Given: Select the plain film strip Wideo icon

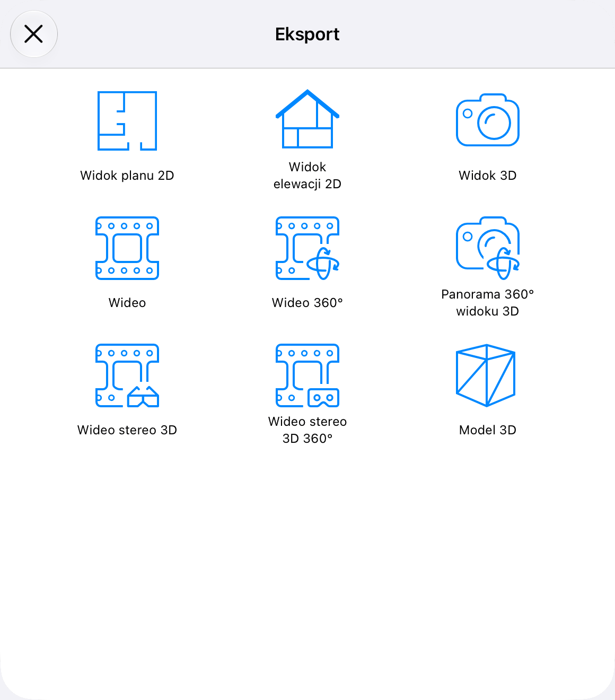Looking at the screenshot, I should coord(127,248).
